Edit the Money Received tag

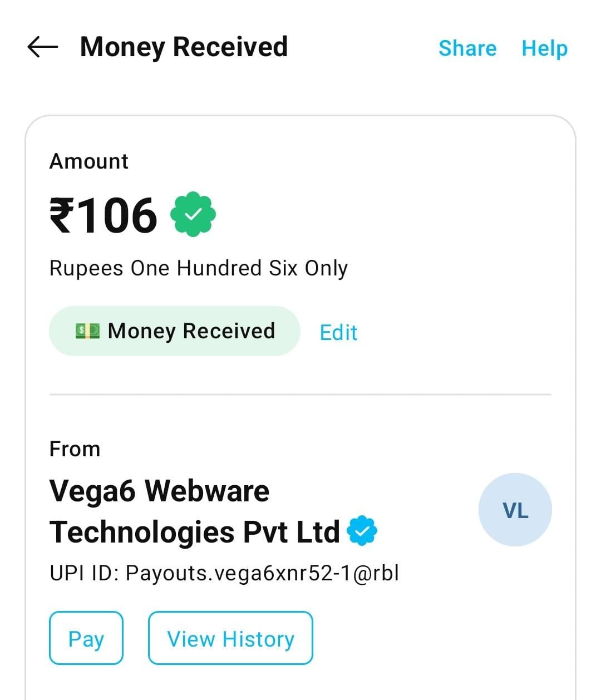pos(338,332)
